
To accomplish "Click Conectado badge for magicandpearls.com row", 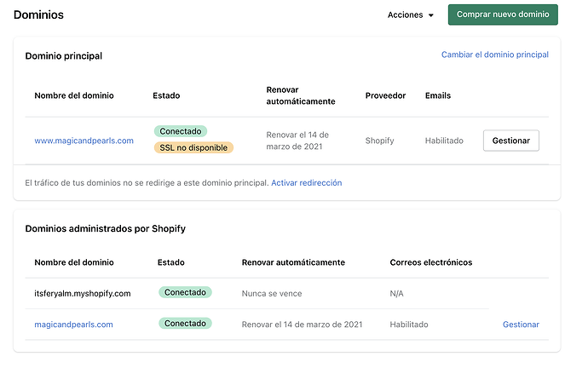I will coord(185,324).
